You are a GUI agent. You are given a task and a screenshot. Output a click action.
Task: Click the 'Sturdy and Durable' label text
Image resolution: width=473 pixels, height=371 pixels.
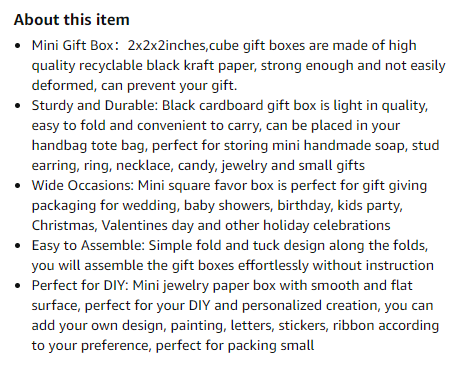pos(93,106)
